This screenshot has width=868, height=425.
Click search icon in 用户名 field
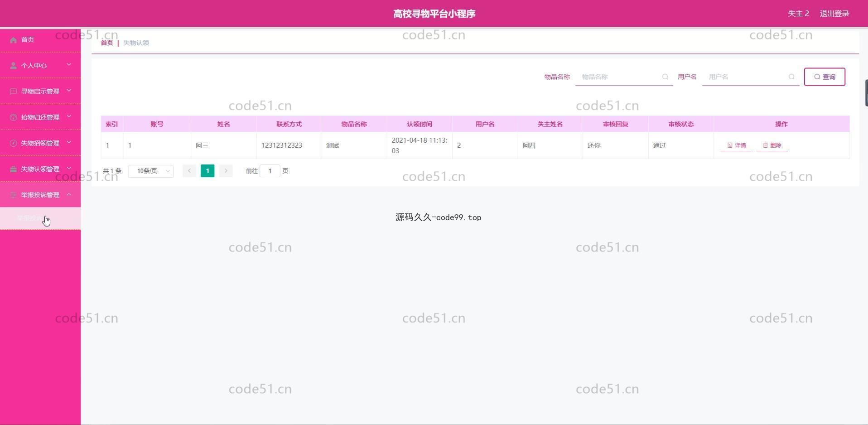tap(791, 77)
